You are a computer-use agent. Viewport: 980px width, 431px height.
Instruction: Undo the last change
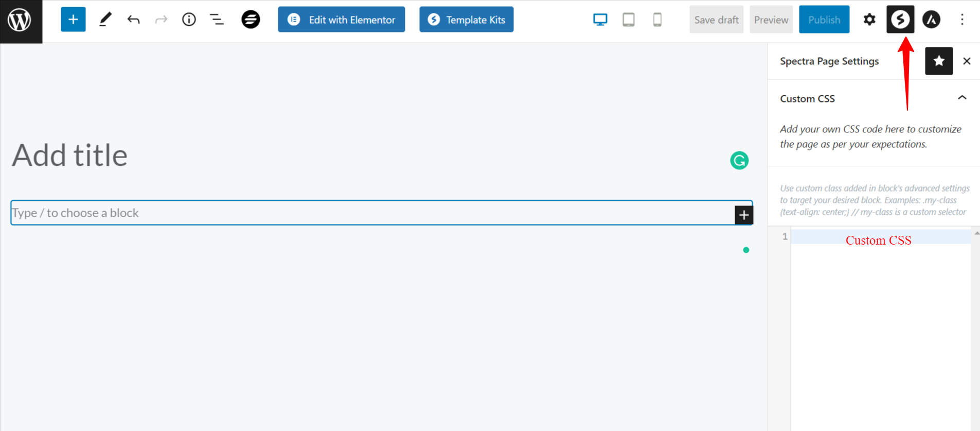133,20
